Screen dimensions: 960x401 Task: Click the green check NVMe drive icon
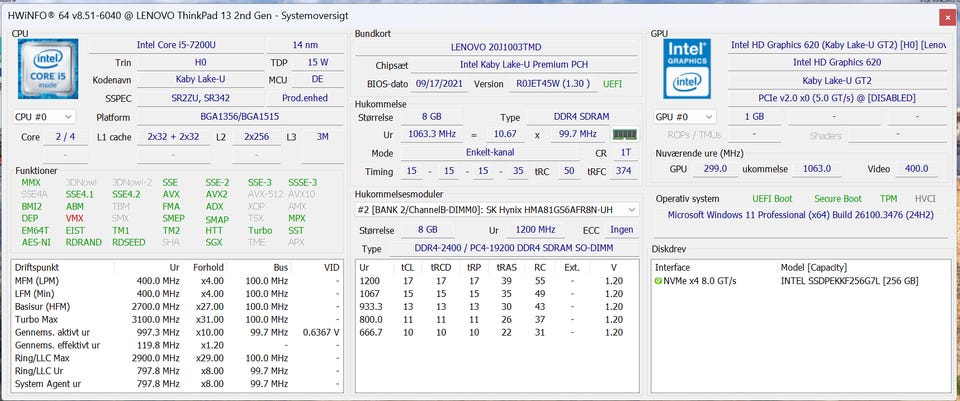[x=658, y=281]
